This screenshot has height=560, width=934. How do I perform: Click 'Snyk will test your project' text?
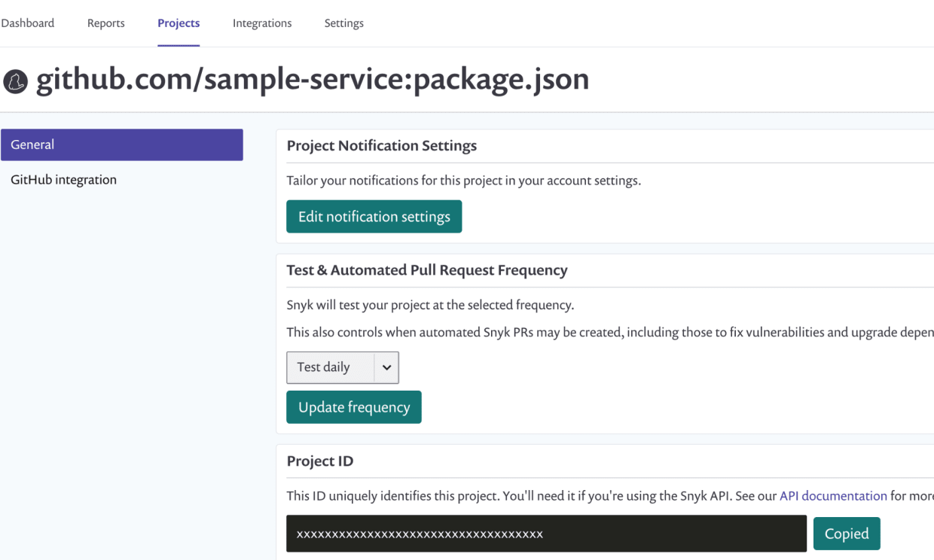pyautogui.click(x=430, y=306)
